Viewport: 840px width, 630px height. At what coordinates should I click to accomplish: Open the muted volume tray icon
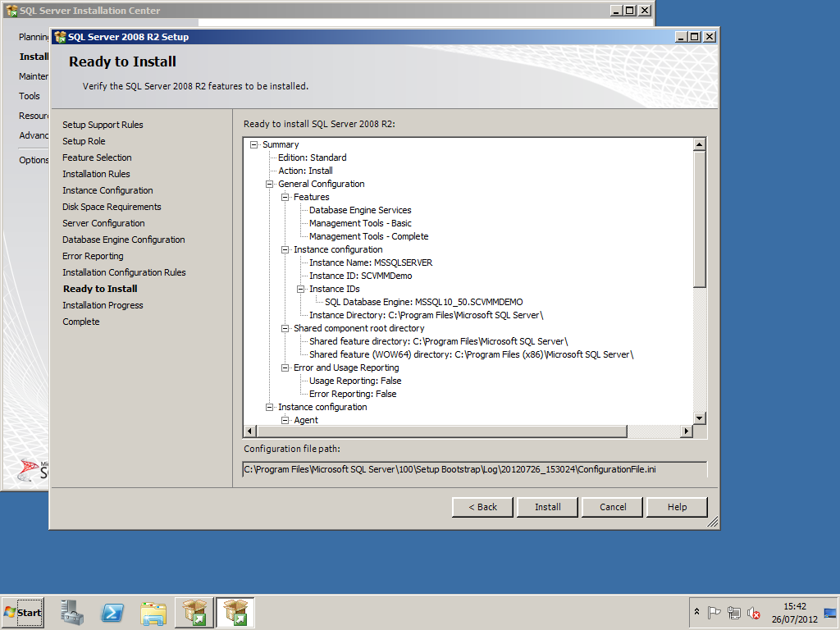[754, 612]
